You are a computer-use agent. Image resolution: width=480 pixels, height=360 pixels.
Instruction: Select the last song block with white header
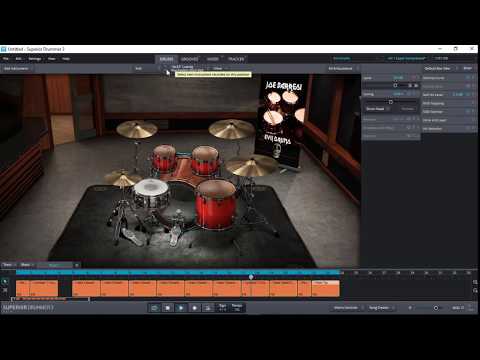tap(326, 288)
